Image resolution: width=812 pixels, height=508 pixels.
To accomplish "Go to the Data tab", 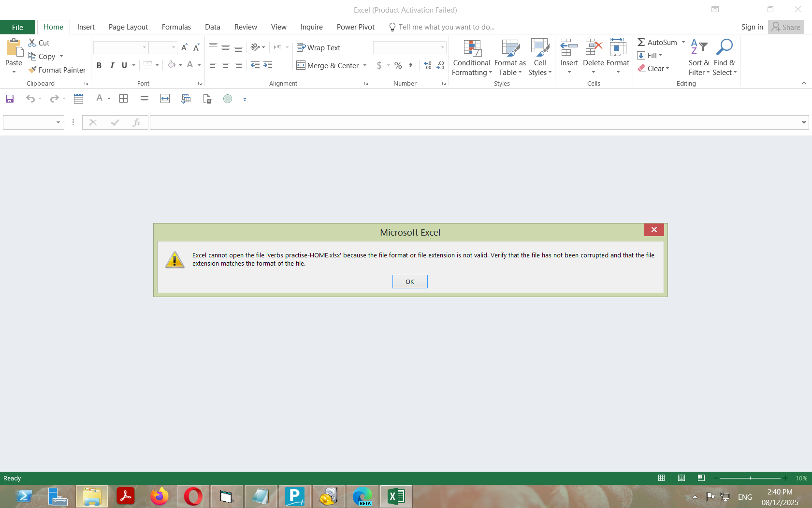I will (213, 27).
